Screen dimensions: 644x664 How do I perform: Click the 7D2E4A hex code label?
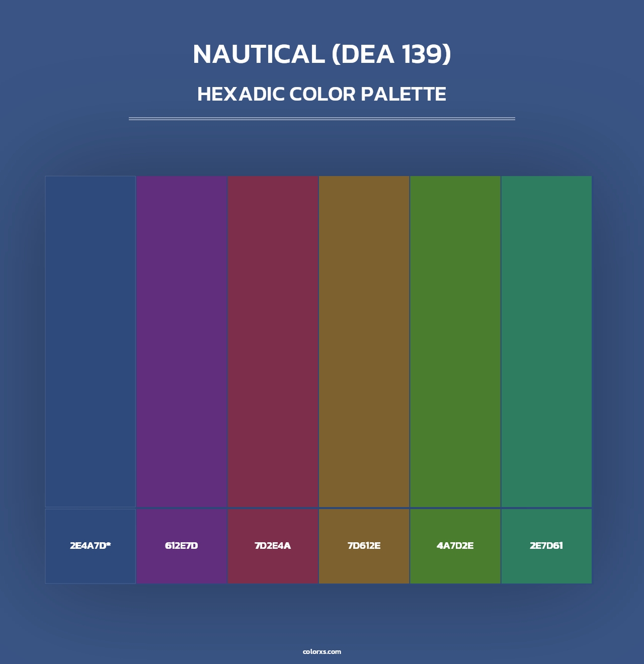coord(273,544)
